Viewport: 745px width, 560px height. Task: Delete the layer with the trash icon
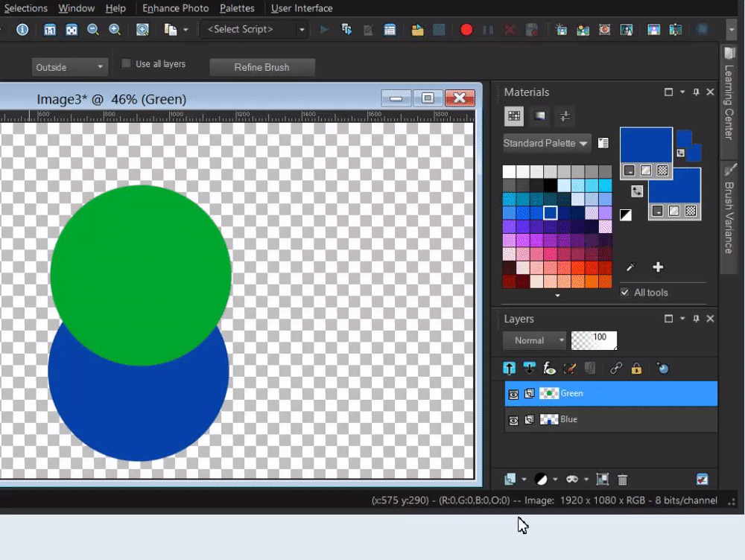623,480
